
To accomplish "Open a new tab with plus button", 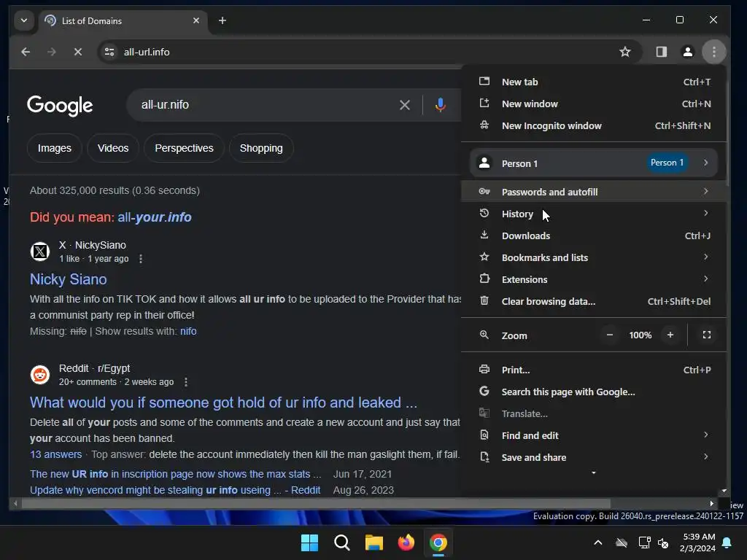I will point(222,20).
